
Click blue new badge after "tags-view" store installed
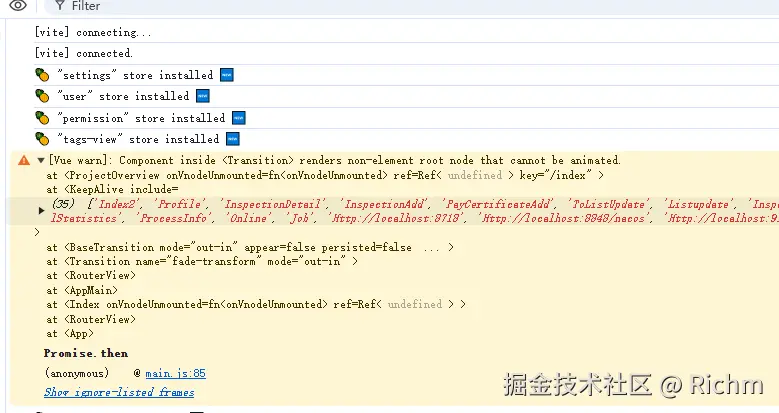point(232,139)
